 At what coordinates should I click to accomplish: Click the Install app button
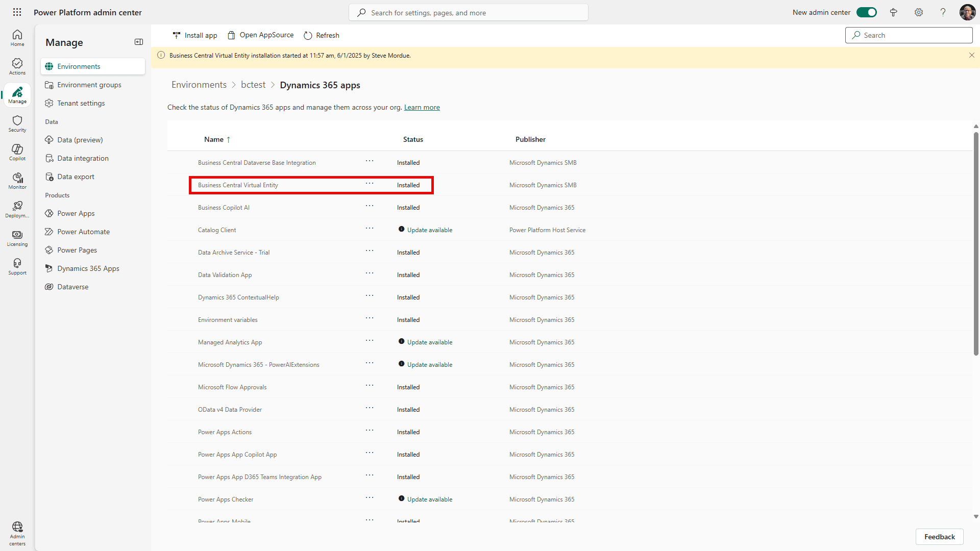[195, 35]
